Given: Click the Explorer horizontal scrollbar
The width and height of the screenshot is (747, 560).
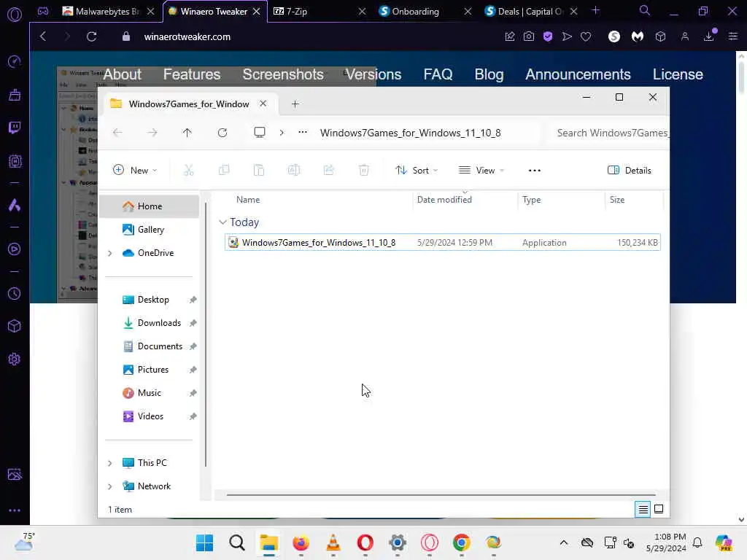Looking at the screenshot, I should pyautogui.click(x=441, y=495).
